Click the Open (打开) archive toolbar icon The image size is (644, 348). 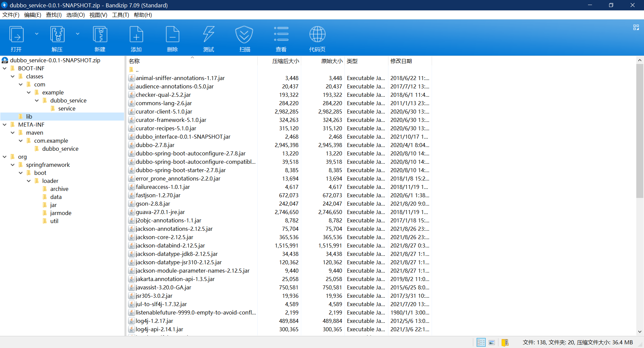point(16,34)
